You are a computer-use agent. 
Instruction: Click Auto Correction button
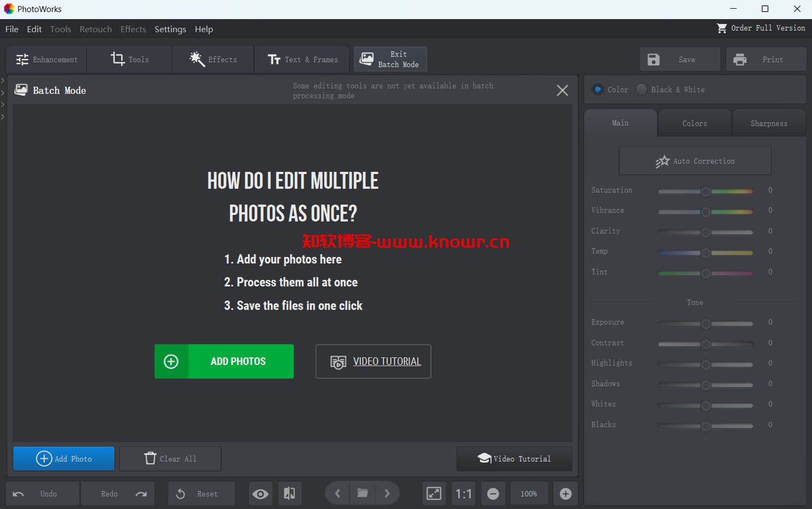695,161
